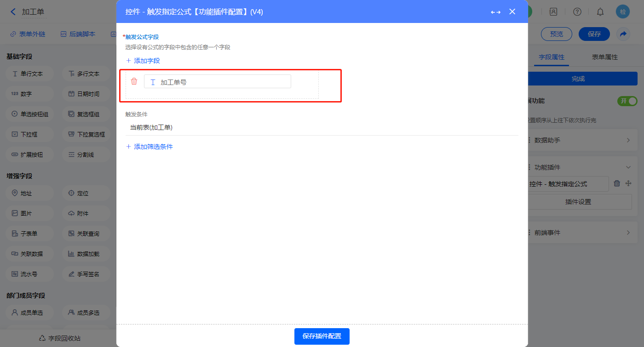Viewport: 644px width, 347px height.
Task: Close the plugin configuration dialog
Action: [x=512, y=12]
